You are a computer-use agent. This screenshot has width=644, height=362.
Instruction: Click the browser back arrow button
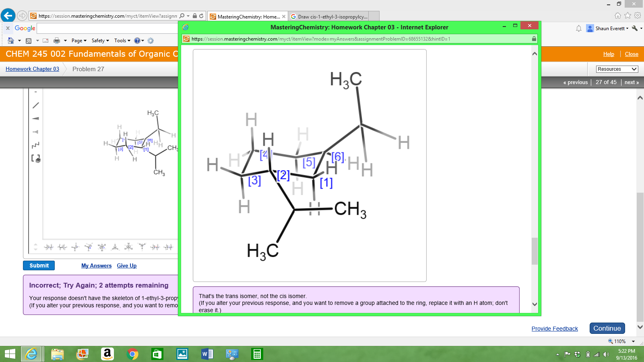(8, 16)
